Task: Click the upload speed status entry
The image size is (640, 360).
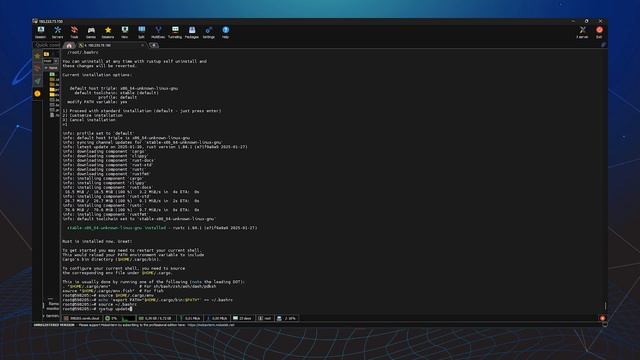Action: [x=190, y=318]
